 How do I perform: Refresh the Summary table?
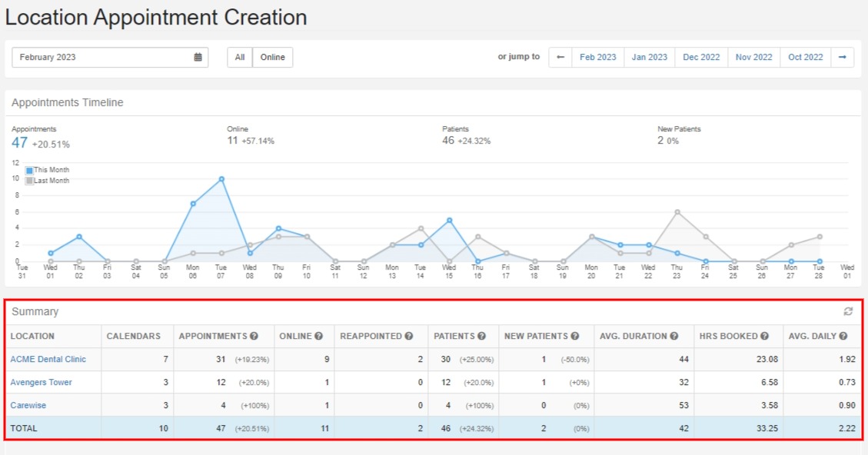847,312
